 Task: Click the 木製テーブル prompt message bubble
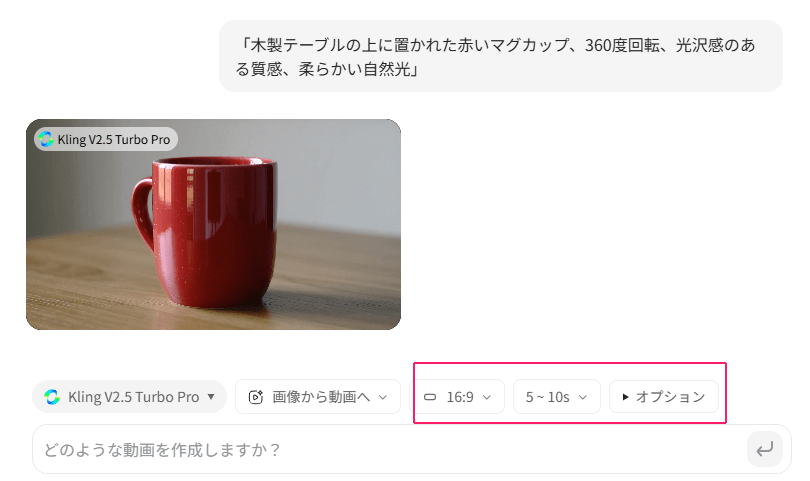[x=500, y=56]
